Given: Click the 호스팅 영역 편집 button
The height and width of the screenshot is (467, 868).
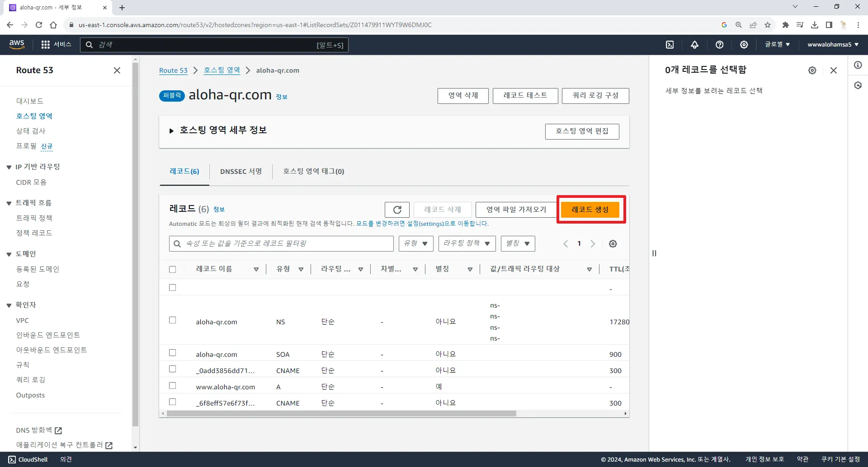Looking at the screenshot, I should 582,131.
